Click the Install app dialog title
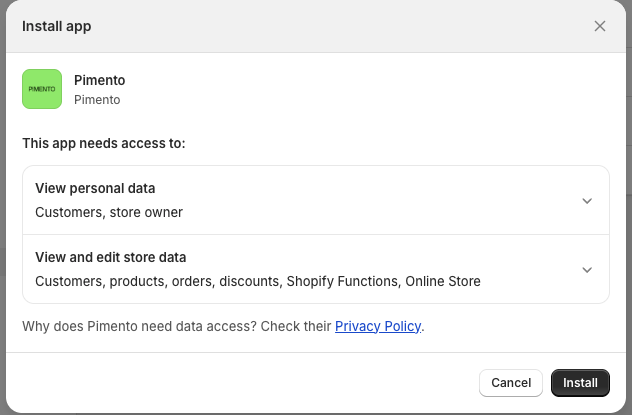632x415 pixels. click(56, 26)
